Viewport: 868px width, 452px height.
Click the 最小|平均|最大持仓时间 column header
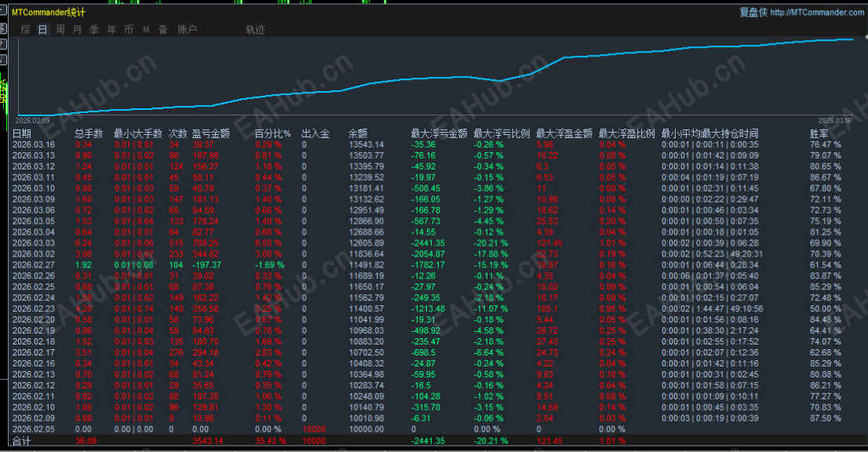pos(709,133)
